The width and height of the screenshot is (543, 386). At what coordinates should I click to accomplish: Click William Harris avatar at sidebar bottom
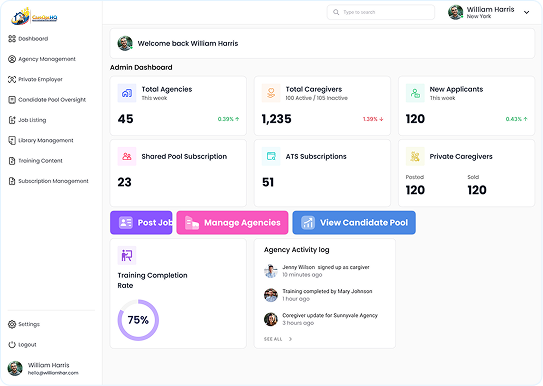point(15,368)
